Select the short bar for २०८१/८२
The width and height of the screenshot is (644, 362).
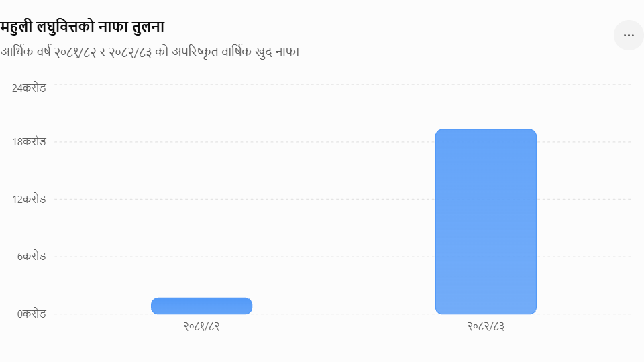202,306
